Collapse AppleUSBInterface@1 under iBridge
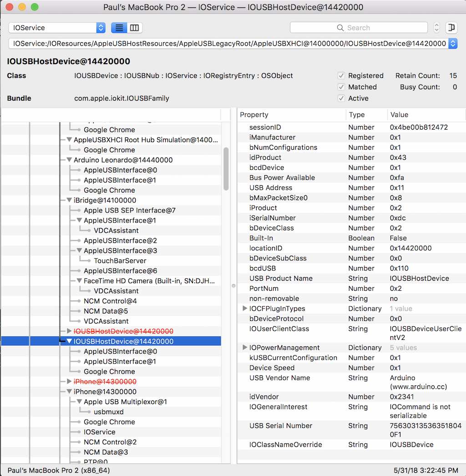 [79, 220]
